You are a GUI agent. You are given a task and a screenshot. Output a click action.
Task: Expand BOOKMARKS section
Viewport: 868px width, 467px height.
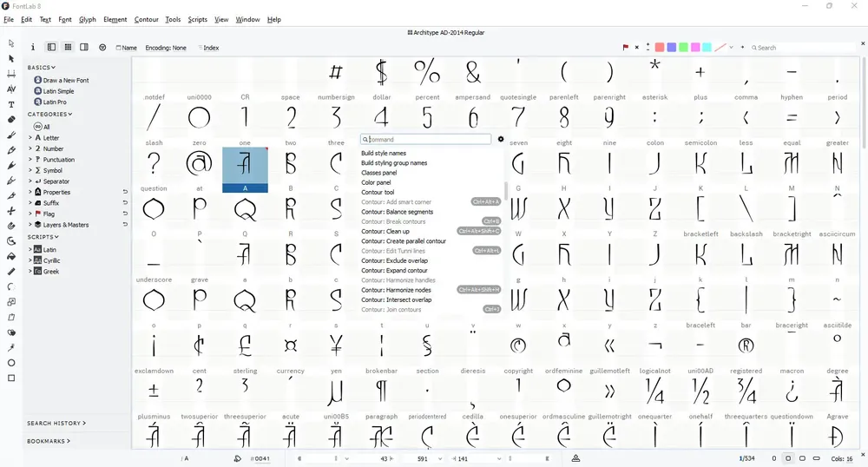coord(49,441)
